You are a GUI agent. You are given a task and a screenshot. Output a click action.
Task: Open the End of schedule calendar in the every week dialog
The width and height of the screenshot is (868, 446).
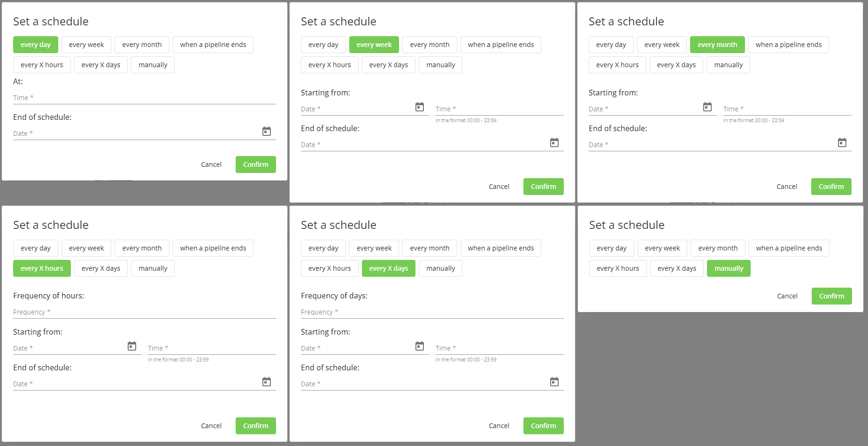[x=554, y=142]
